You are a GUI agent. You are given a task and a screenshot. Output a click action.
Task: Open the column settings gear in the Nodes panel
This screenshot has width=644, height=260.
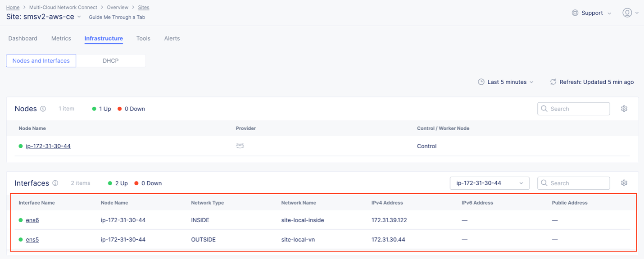(624, 109)
